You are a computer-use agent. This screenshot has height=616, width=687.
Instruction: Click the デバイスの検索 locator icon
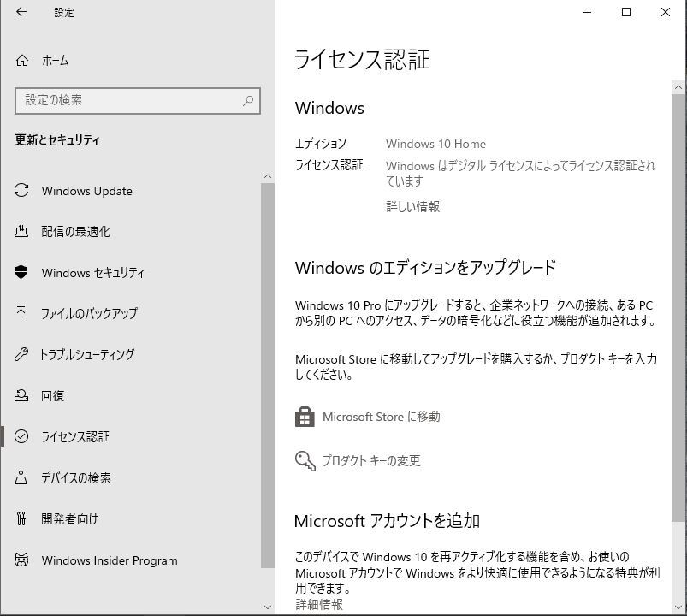[21, 477]
